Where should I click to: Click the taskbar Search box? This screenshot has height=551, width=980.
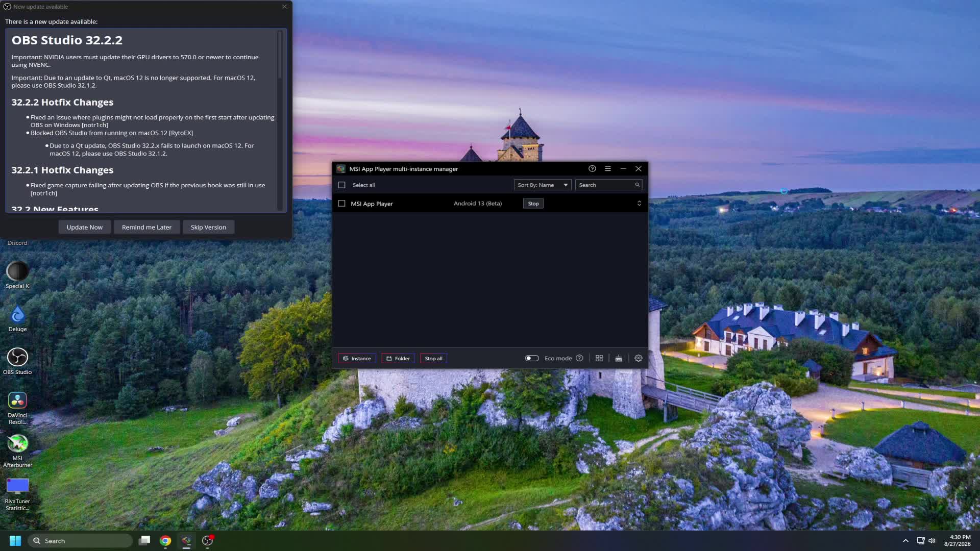coord(80,541)
